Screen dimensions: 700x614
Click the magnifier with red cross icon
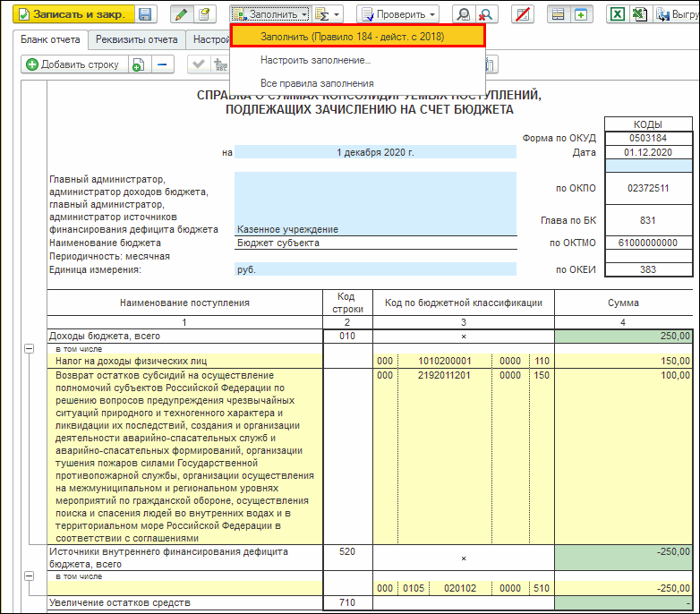[486, 14]
